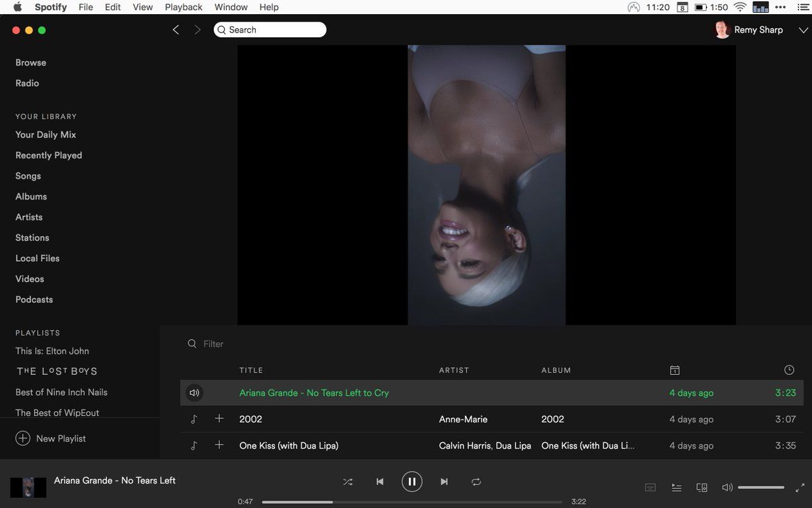The image size is (812, 508).
Task: Open the This Is: Elton John playlist
Action: pyautogui.click(x=52, y=351)
